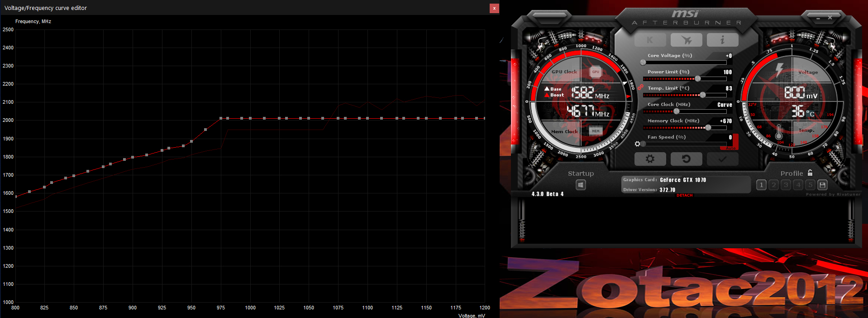
Task: Toggle Apply at Windows Startup button
Action: [x=581, y=185]
